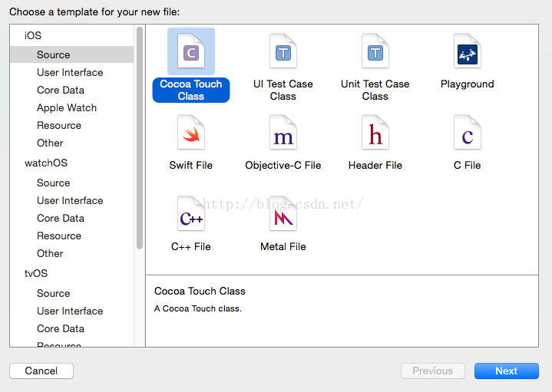Image resolution: width=552 pixels, height=392 pixels.
Task: Click the Swift File label
Action: pos(191,166)
